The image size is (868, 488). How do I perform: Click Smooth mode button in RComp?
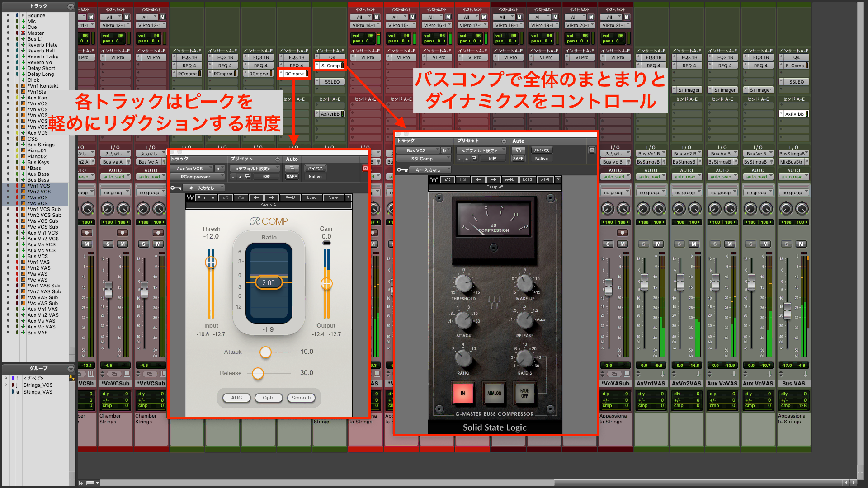coord(301,398)
